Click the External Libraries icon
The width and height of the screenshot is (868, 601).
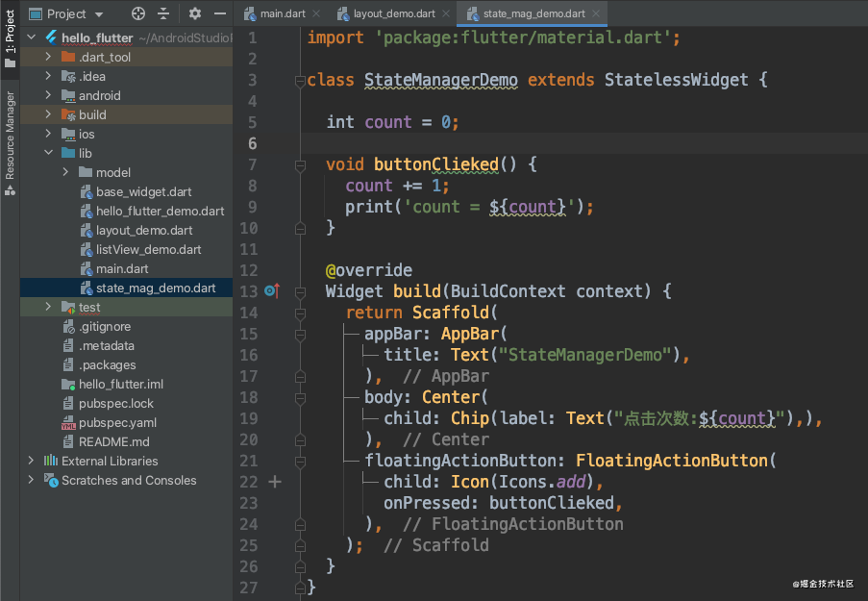51,461
